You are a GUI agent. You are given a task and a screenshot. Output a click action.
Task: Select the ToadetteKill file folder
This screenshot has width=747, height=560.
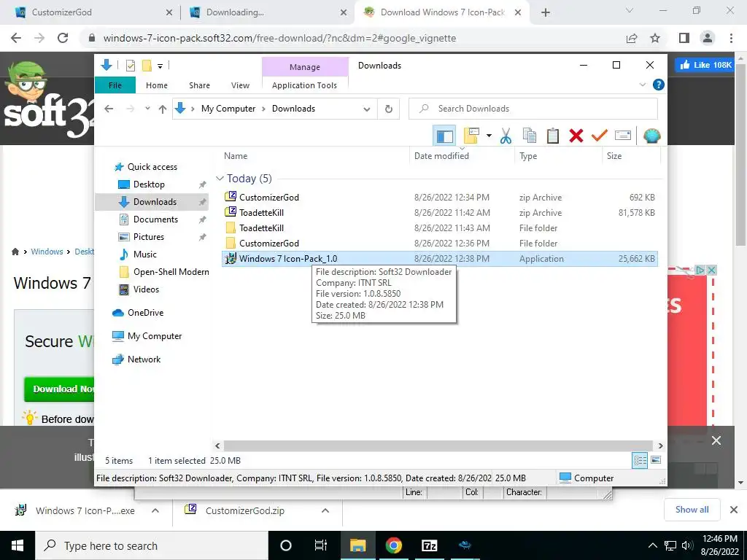coord(440,227)
